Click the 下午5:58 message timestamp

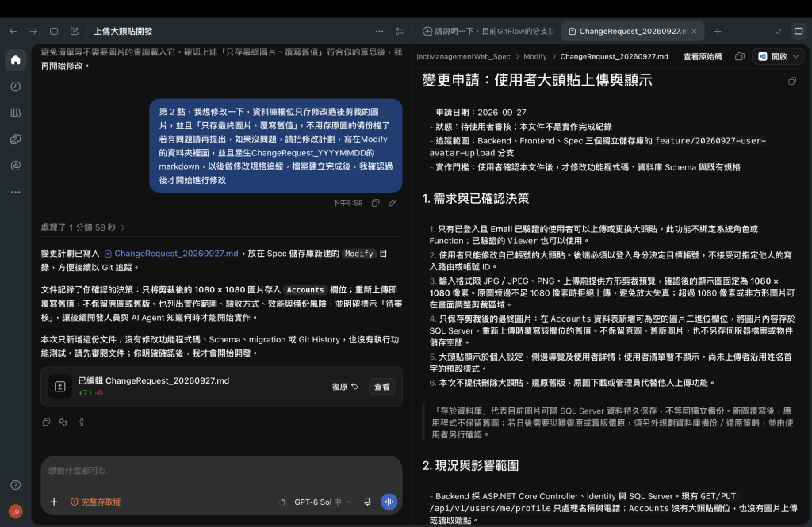pos(347,203)
